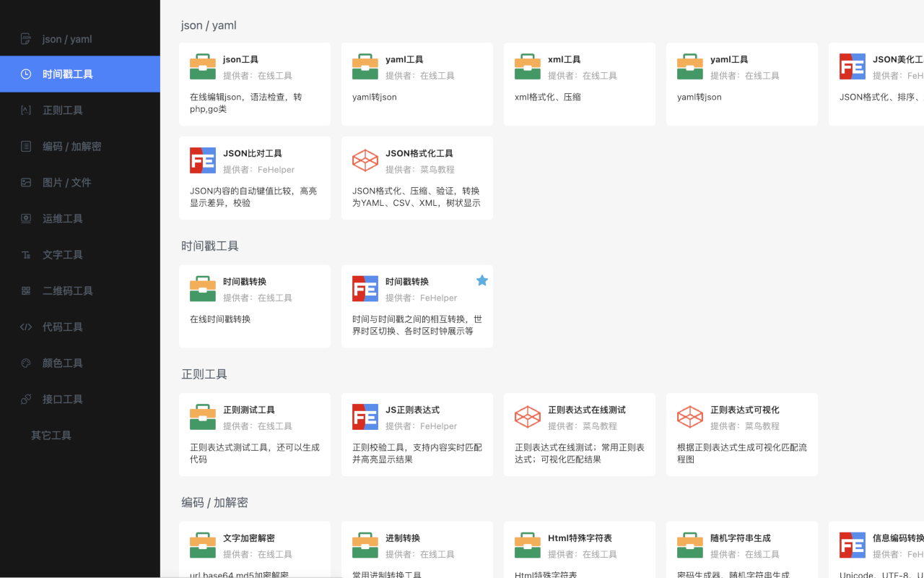This screenshot has width=924, height=578.
Task: Click description 根据正则表达式生成可视化匹配流程图
Action: 742,453
